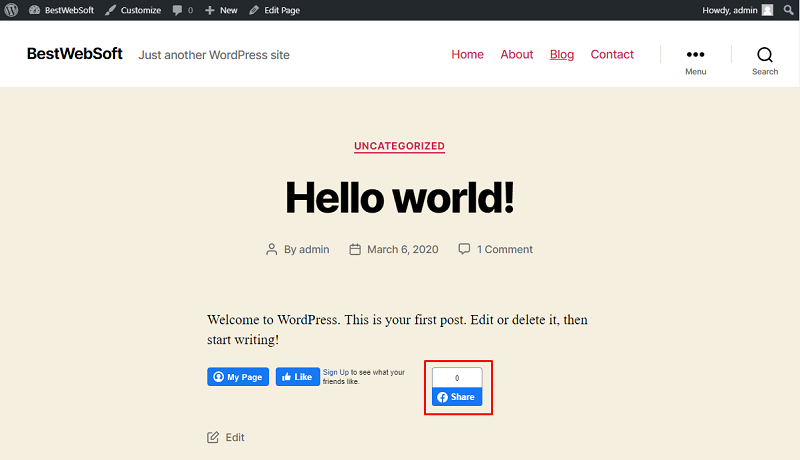This screenshot has width=800, height=460.
Task: Click the welcome paragraph text
Action: tap(397, 329)
